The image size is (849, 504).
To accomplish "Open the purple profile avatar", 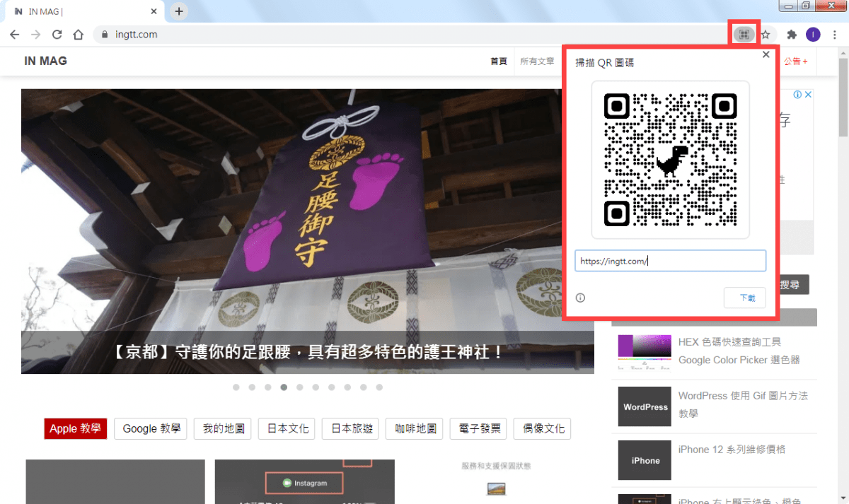I will [813, 34].
